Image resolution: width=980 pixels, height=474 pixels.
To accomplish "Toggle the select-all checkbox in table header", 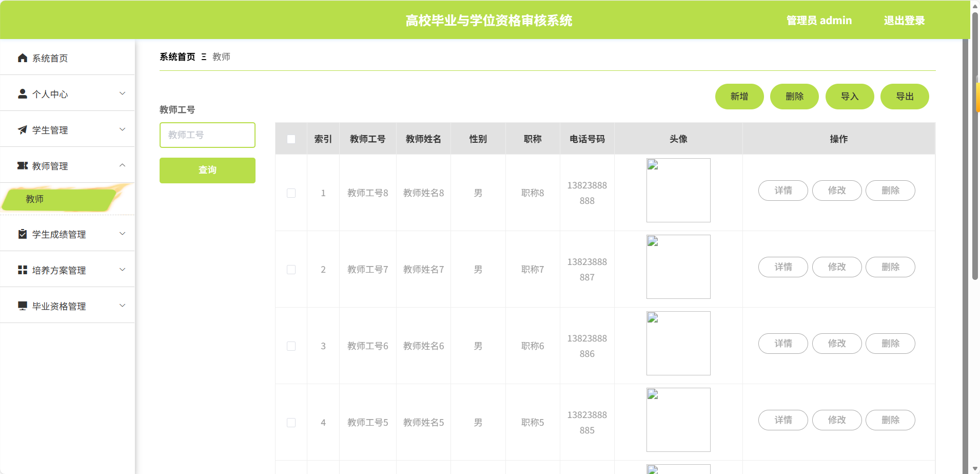I will coord(291,139).
